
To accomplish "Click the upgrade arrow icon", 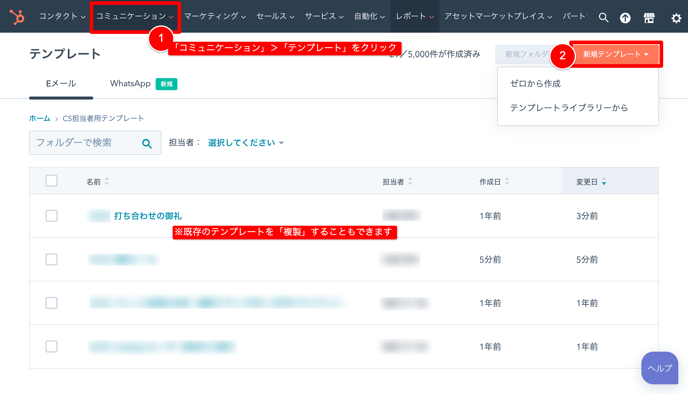I will 625,18.
